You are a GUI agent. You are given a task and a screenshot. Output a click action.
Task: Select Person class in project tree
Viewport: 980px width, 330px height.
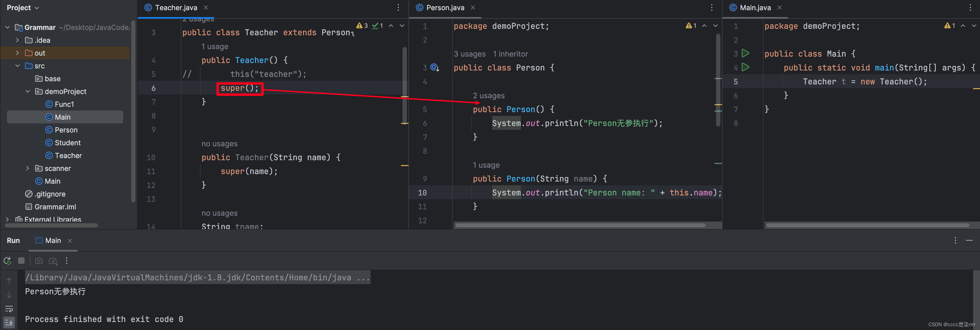66,130
